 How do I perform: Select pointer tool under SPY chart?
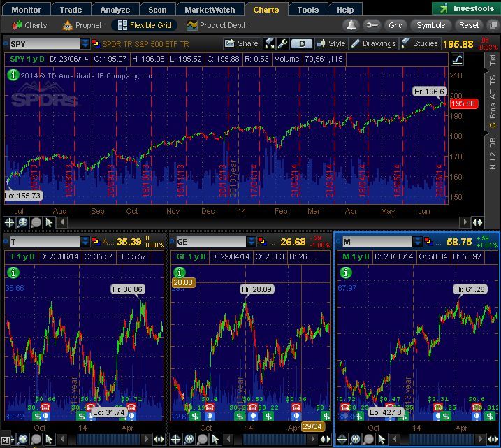pos(49,222)
